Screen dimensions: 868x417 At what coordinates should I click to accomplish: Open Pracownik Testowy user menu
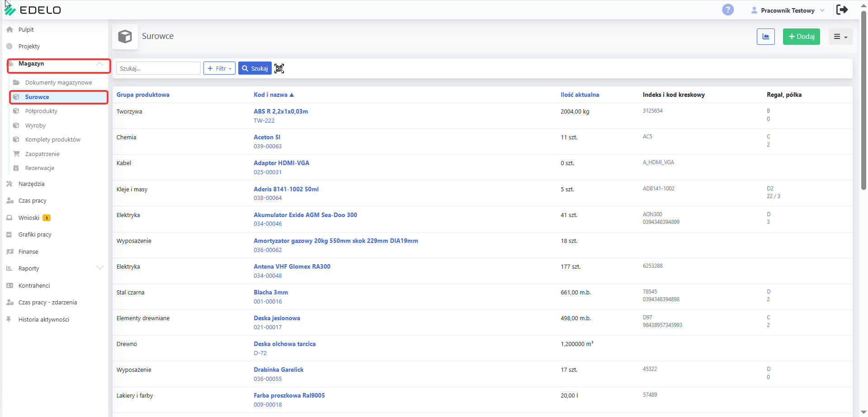(x=788, y=10)
